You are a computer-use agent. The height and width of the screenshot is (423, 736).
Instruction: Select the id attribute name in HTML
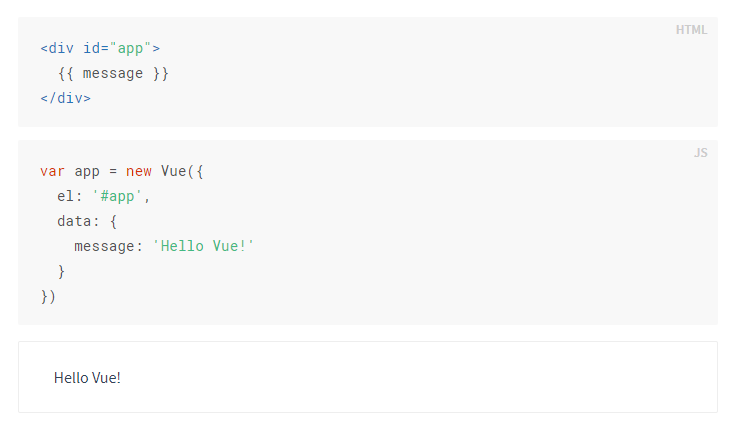91,48
